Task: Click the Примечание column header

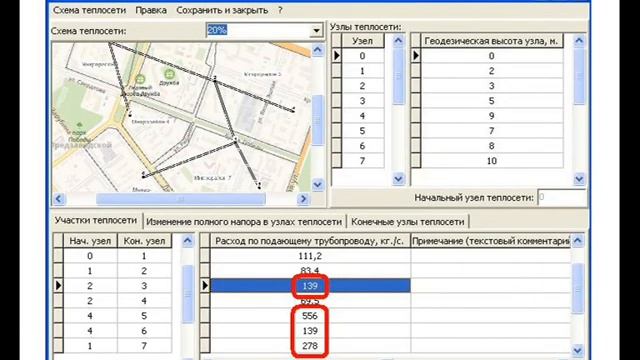Action: (x=490, y=241)
